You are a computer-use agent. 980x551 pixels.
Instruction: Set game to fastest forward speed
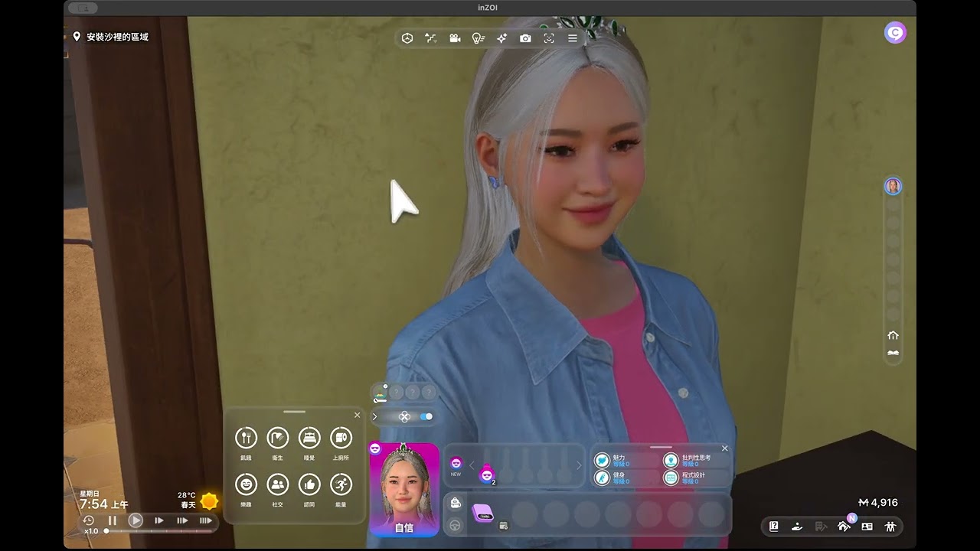coord(206,520)
